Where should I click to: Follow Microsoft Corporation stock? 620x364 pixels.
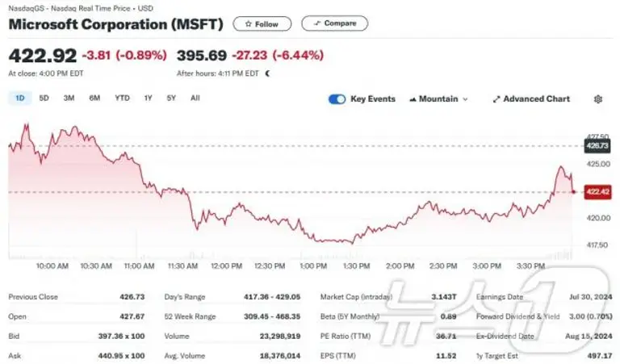click(262, 24)
